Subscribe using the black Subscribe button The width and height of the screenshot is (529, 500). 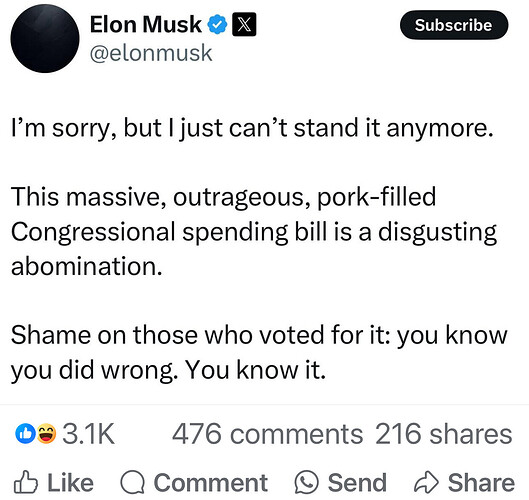pos(454,25)
